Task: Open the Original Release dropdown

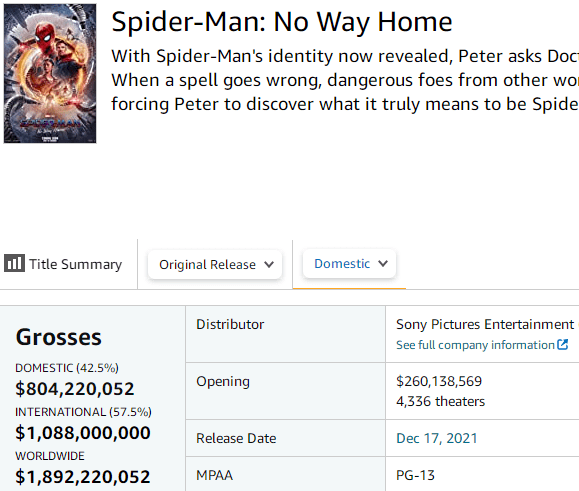Action: coord(215,264)
